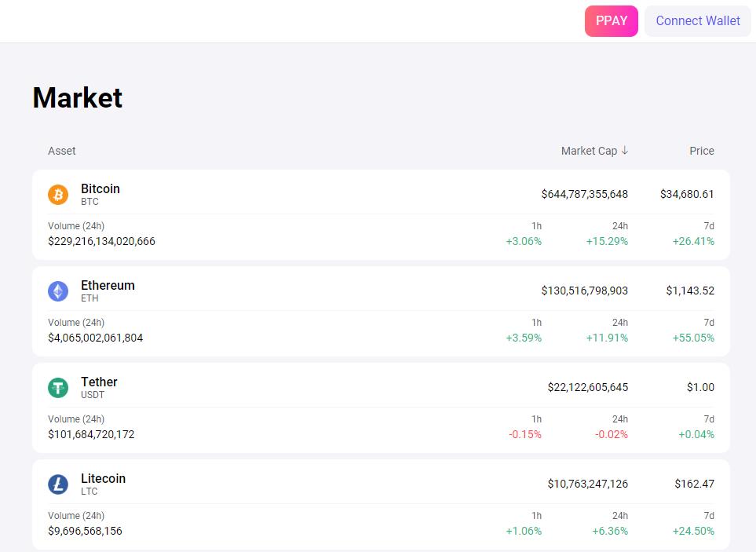This screenshot has width=756, height=552.
Task: Click the BTC ticker label
Action: 90,202
